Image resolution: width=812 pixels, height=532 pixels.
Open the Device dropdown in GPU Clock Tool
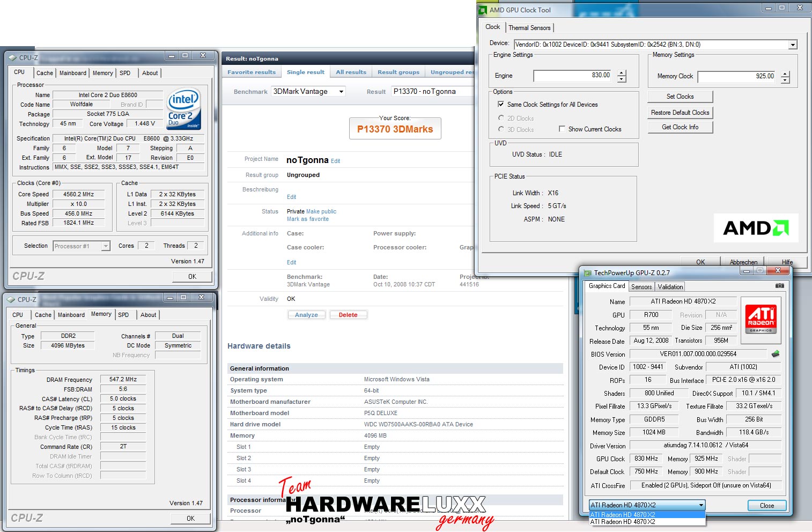click(x=793, y=45)
